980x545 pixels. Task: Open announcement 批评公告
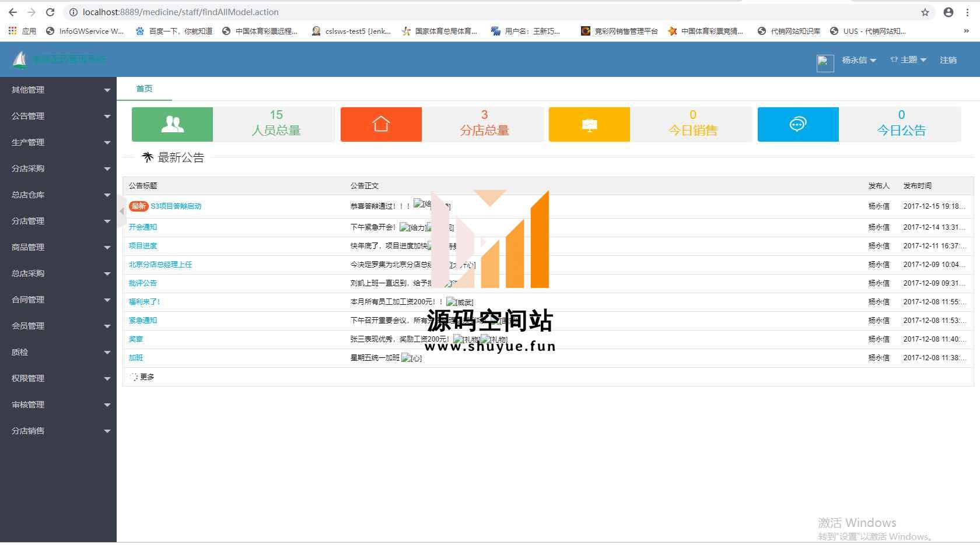click(x=143, y=283)
